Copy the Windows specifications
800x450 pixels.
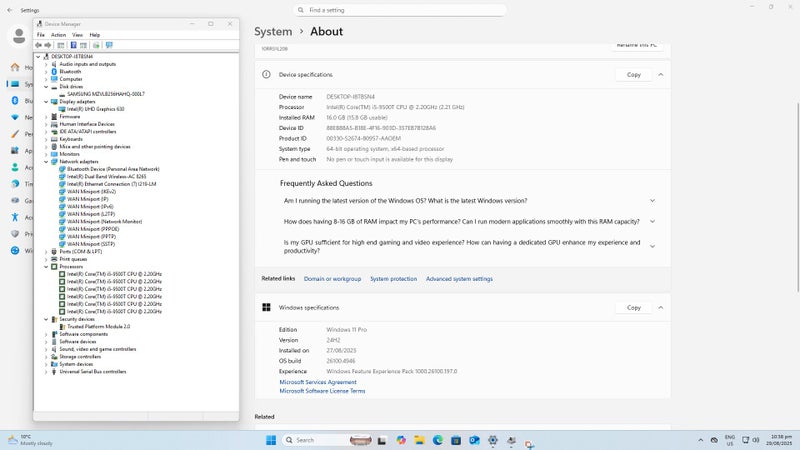click(634, 308)
